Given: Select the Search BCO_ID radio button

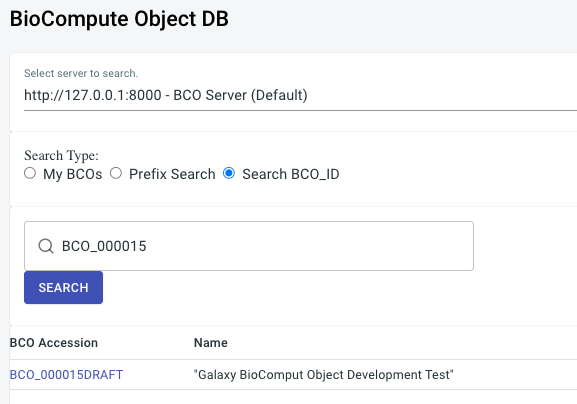Looking at the screenshot, I should [x=229, y=173].
